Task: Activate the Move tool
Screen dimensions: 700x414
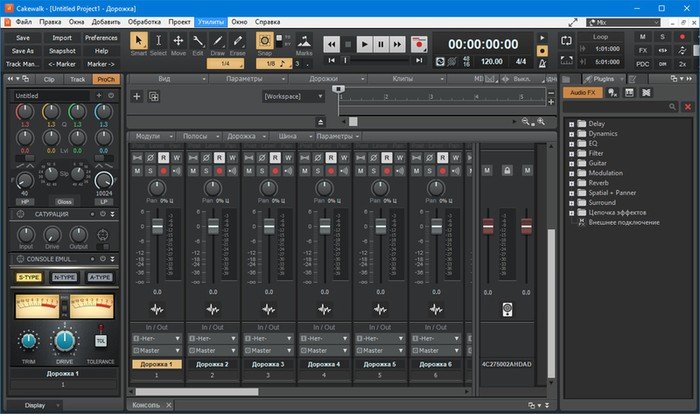Action: 178,41
